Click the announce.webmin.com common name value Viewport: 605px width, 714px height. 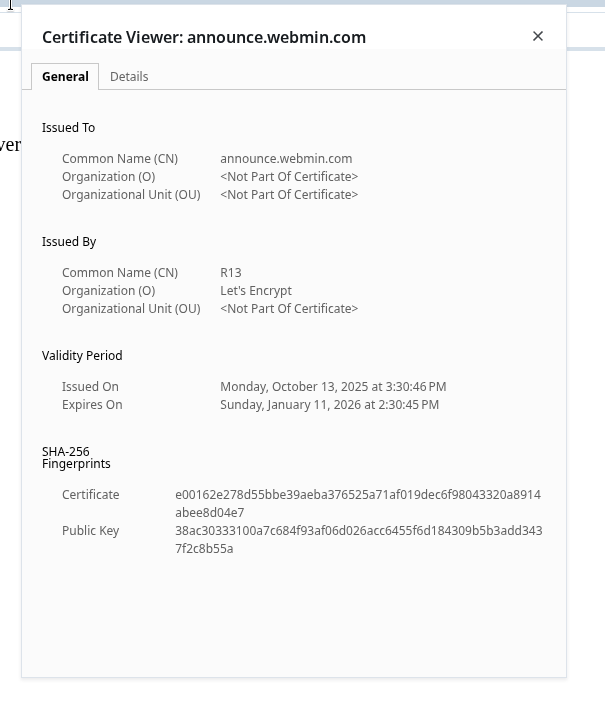(x=286, y=158)
